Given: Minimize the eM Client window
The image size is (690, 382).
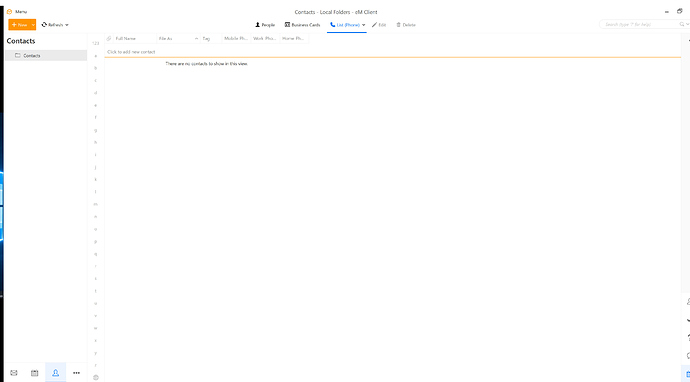Looking at the screenshot, I should tap(667, 12).
